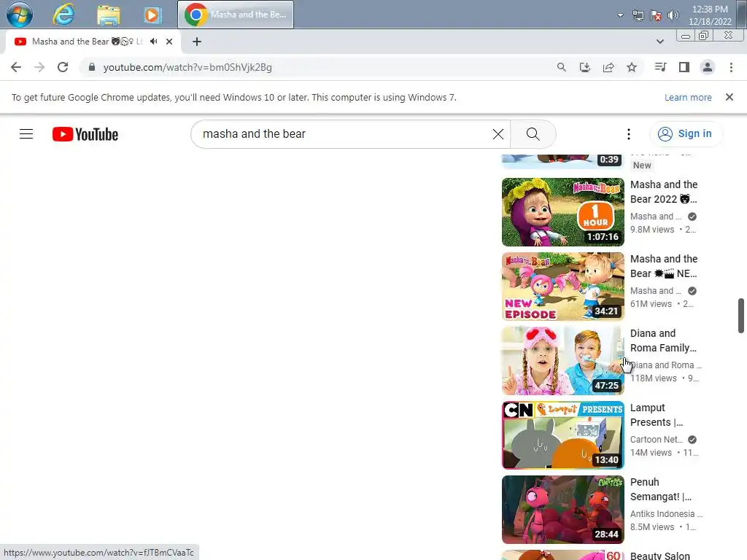Show hidden system tray icons
747x560 pixels.
(x=620, y=15)
